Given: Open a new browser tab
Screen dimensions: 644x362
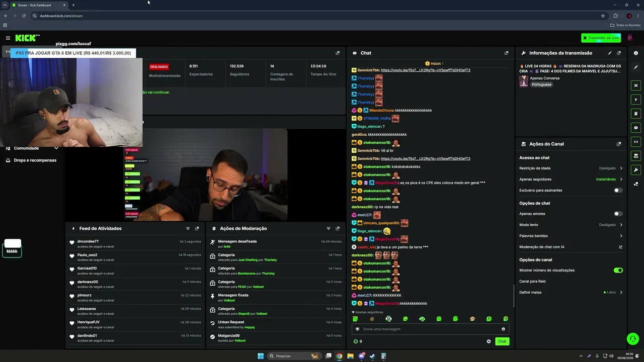Looking at the screenshot, I should coord(73,5).
